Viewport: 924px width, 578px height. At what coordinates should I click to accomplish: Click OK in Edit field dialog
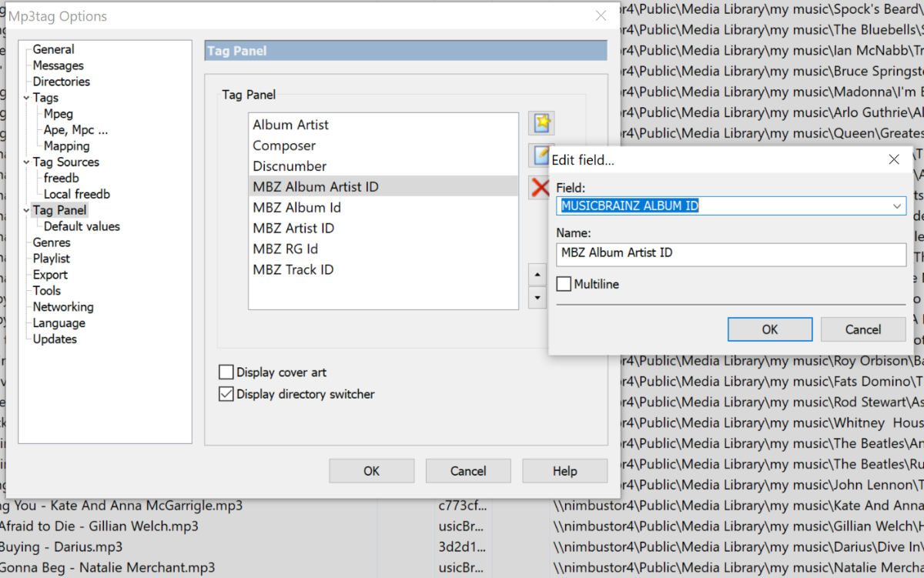[x=770, y=329]
